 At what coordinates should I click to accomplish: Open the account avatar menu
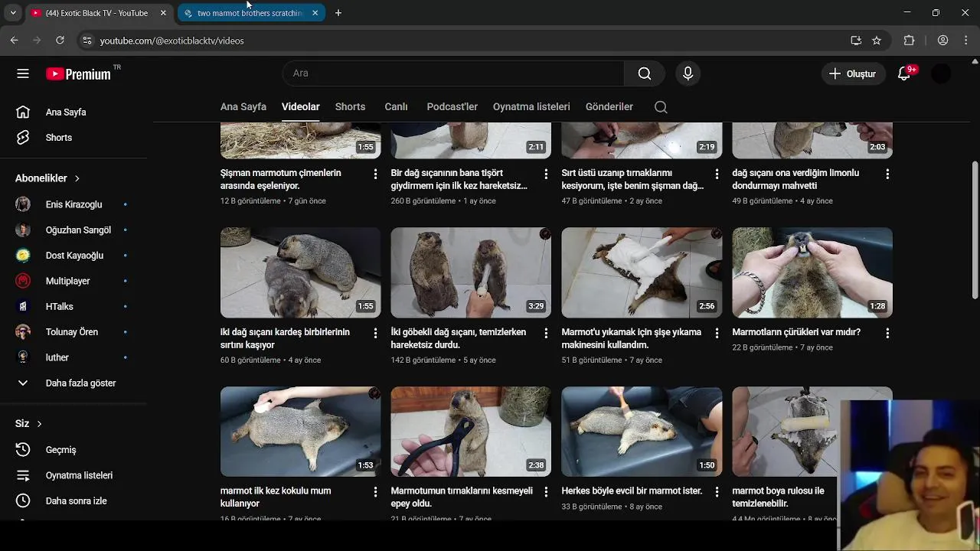[x=941, y=73]
